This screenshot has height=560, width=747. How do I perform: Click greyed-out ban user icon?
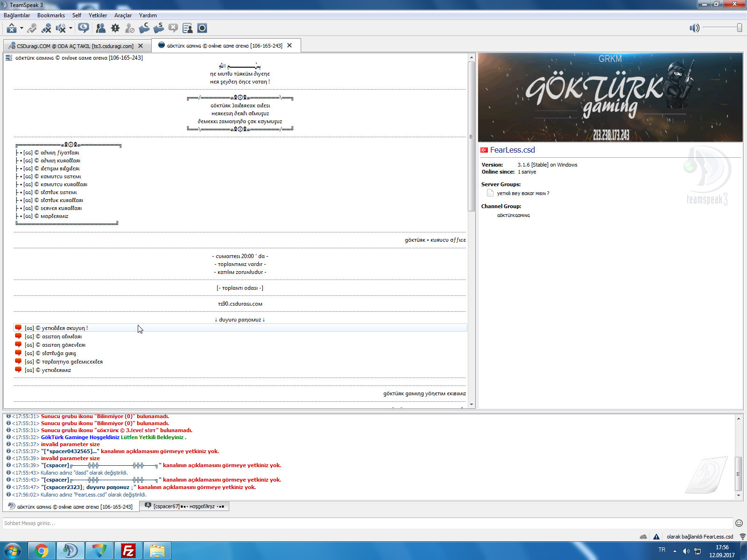pos(130,28)
